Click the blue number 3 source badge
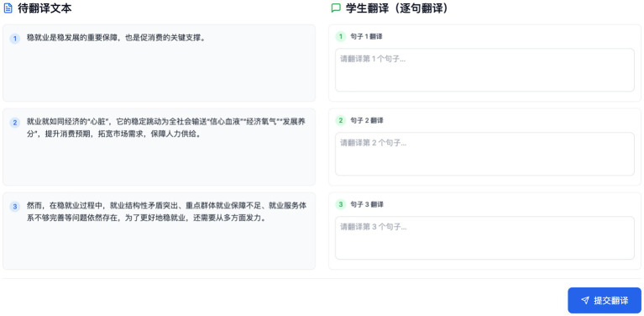 tap(15, 206)
